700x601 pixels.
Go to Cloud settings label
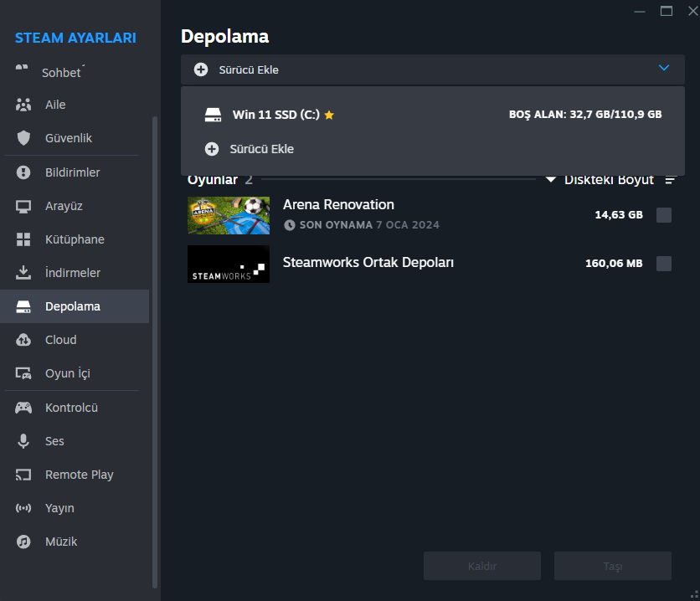(61, 340)
